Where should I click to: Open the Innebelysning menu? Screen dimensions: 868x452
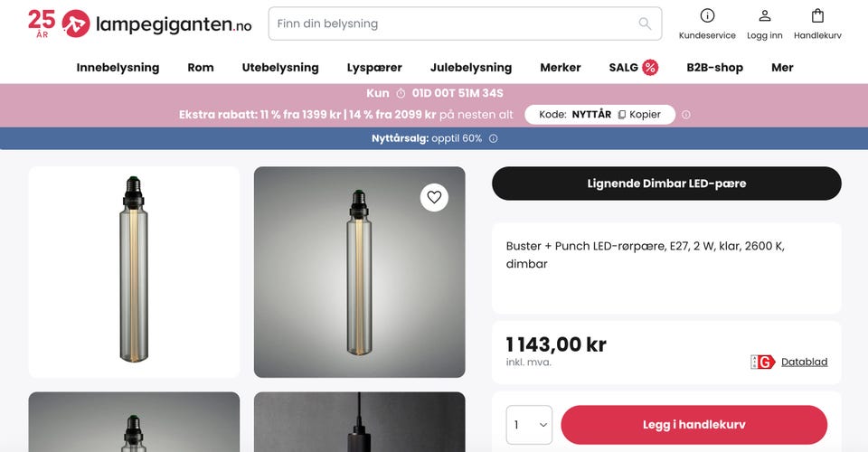[x=118, y=68]
